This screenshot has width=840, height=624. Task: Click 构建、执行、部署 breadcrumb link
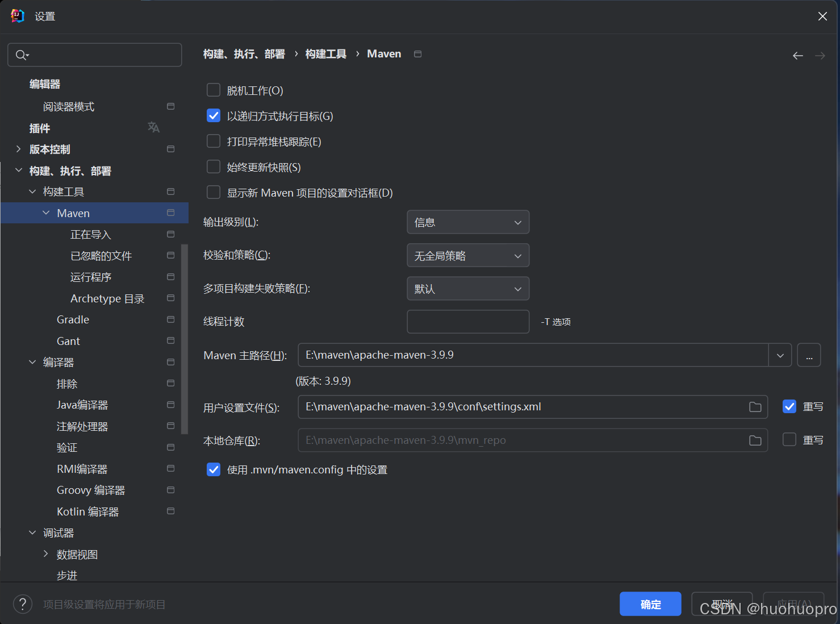pyautogui.click(x=244, y=54)
